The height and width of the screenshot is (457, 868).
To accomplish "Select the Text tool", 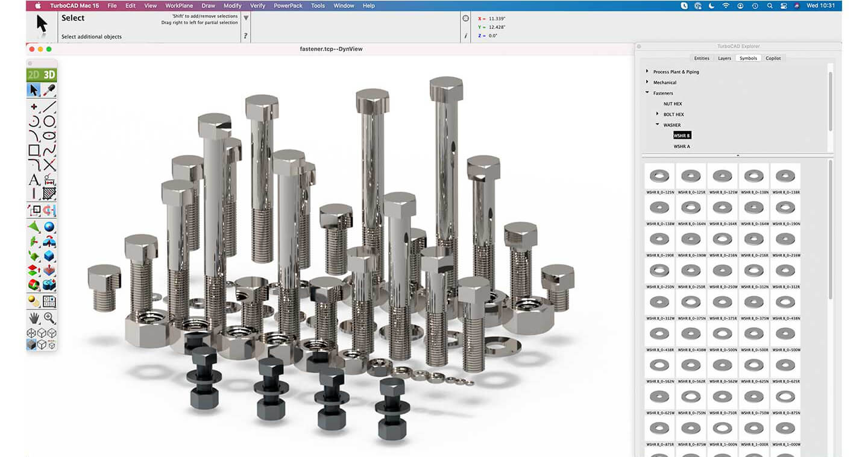I will pyautogui.click(x=34, y=180).
